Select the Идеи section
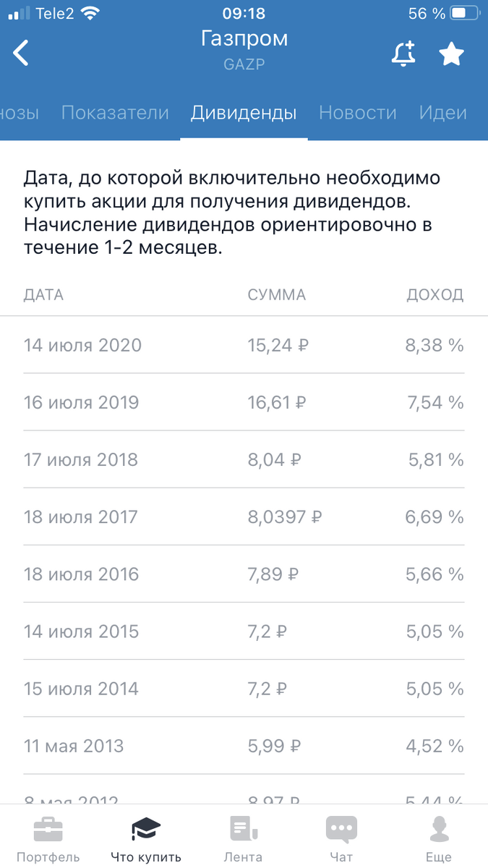Viewport: 488px width, 868px height. point(442,113)
